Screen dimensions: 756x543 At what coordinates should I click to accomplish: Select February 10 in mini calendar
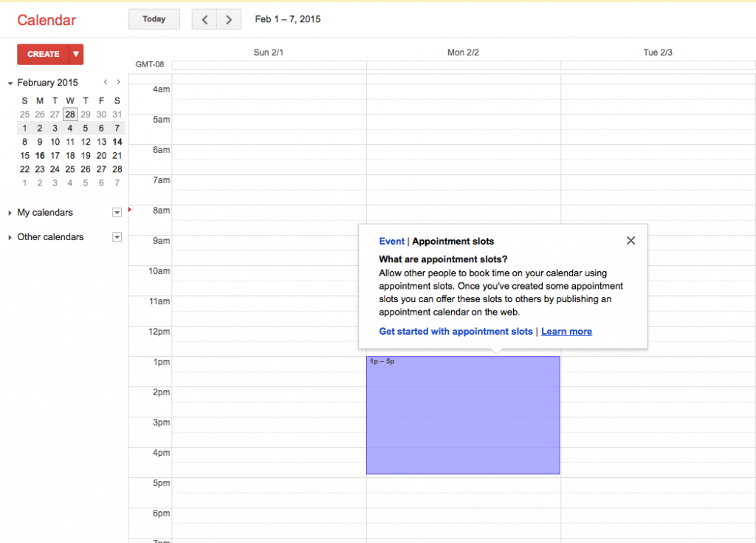pos(55,142)
